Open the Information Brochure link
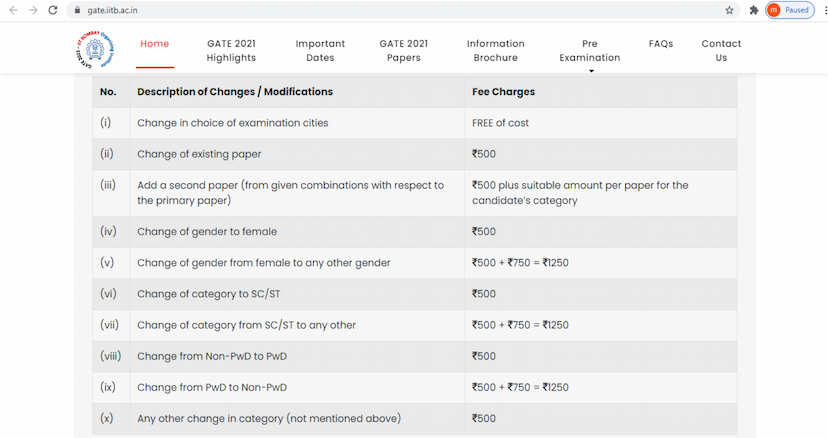Image resolution: width=828 pixels, height=438 pixels. (495, 51)
